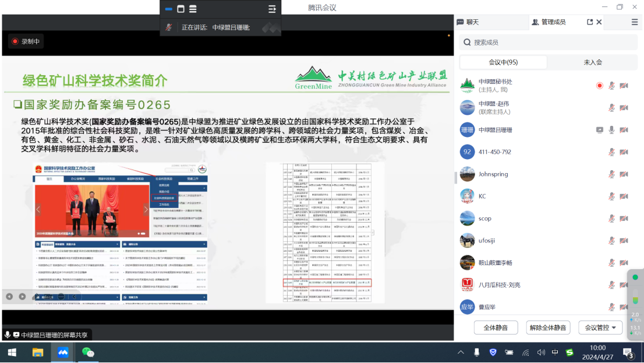
Task: Go to previous slide in shared presentation
Action: [9, 297]
